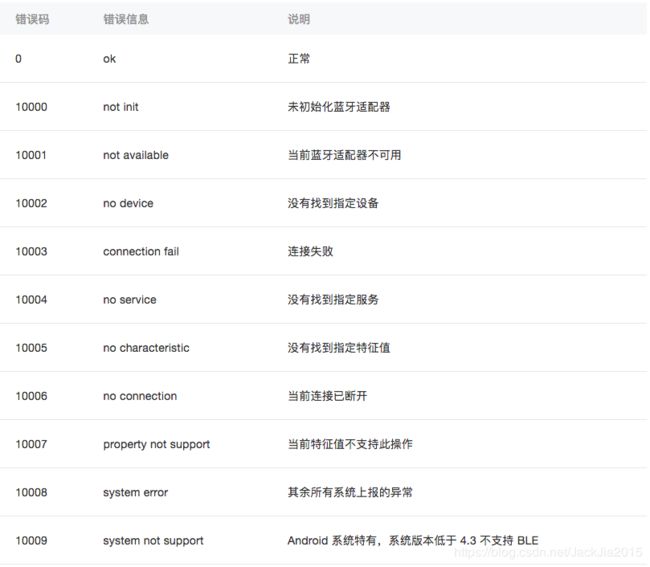The image size is (650, 567).
Task: Click the 'property not support' message
Action: 156,444
